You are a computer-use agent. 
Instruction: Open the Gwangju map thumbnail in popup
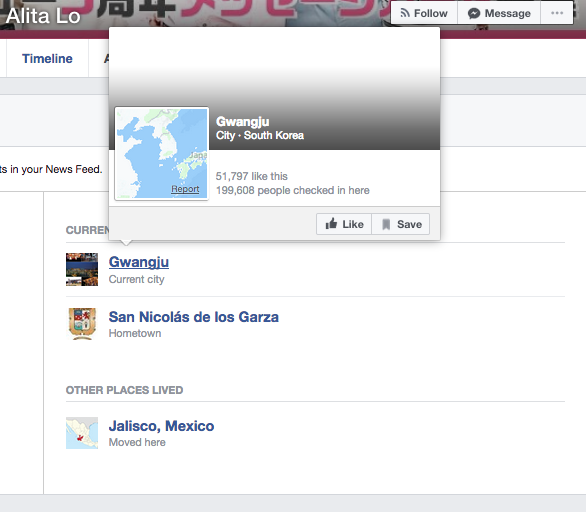pyautogui.click(x=162, y=154)
